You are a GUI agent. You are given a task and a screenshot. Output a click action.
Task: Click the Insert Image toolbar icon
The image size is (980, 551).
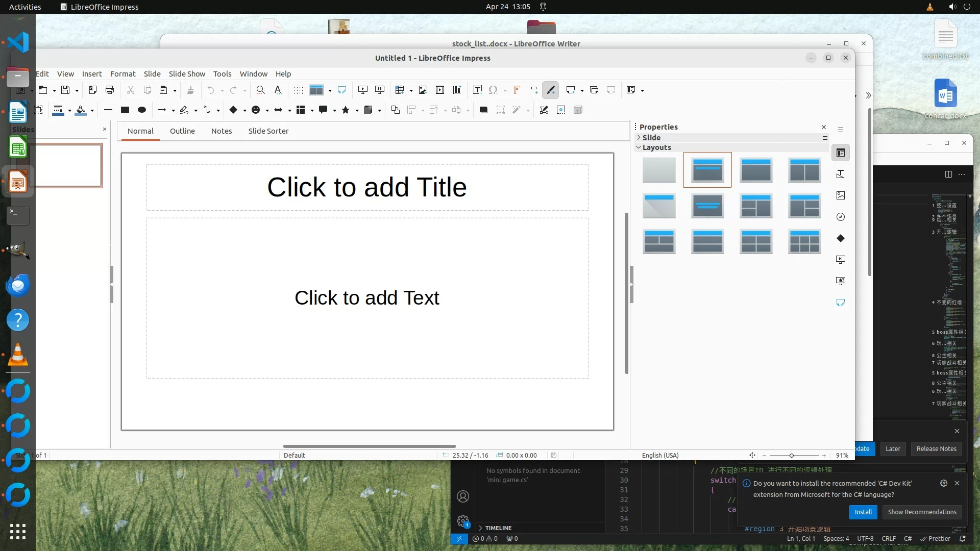point(423,90)
